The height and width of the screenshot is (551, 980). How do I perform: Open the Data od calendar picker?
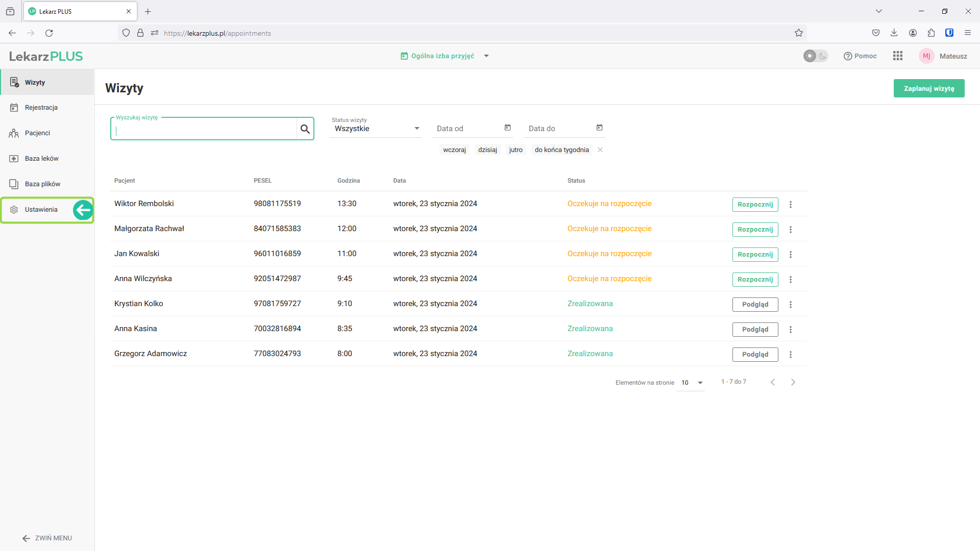tap(507, 128)
